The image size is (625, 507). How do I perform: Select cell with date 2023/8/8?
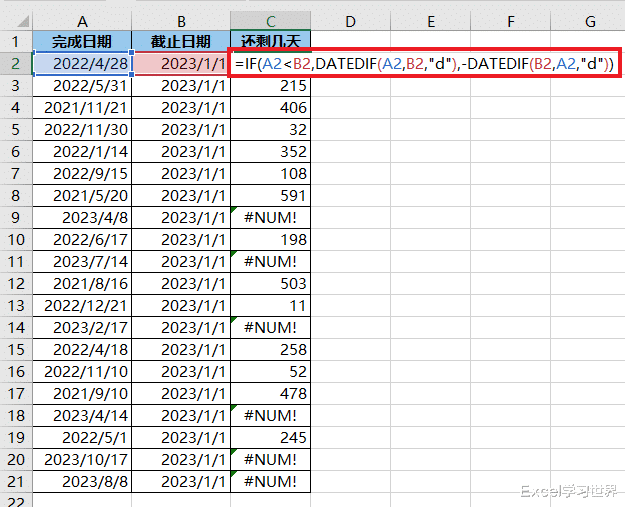[82, 481]
